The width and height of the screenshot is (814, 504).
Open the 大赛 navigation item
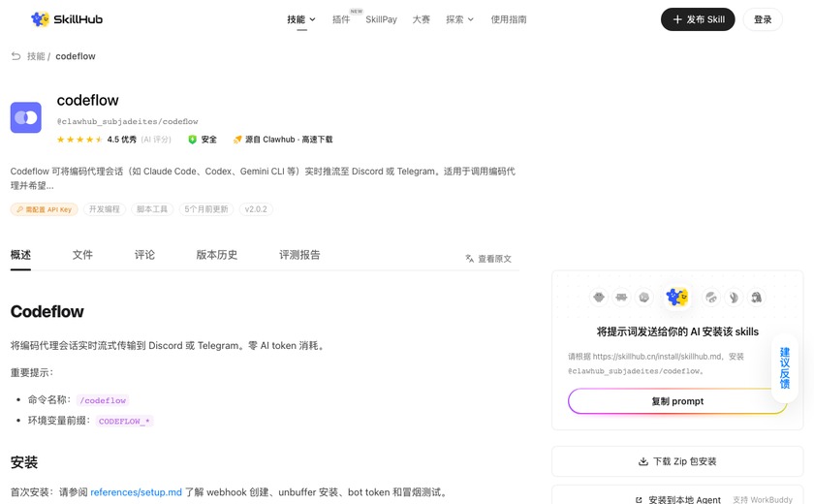click(421, 19)
